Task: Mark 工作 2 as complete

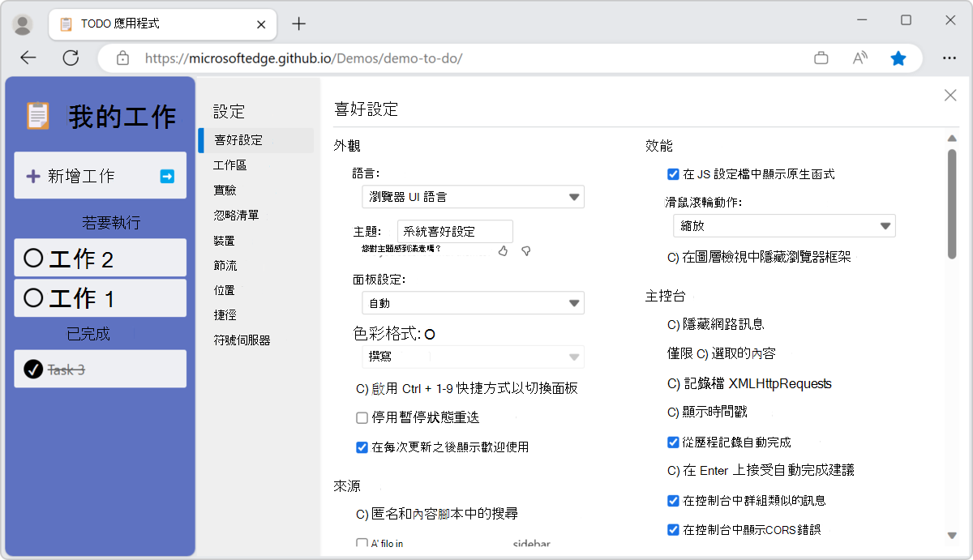Action: pyautogui.click(x=33, y=259)
